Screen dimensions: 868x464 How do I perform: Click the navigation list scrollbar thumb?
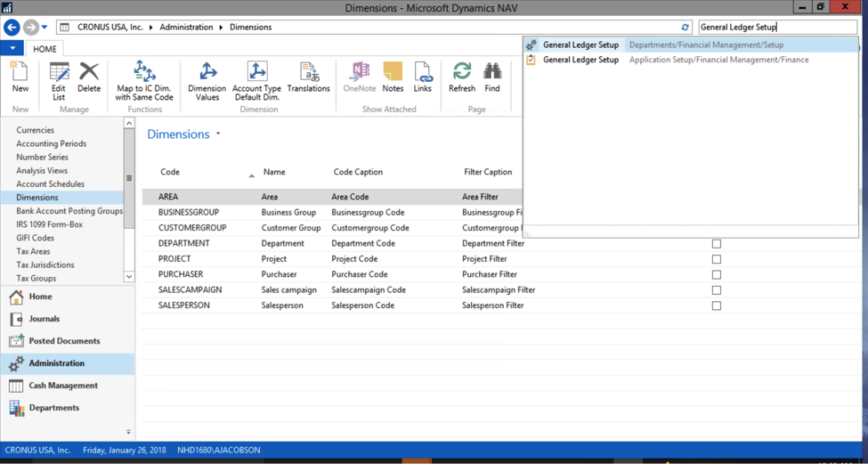click(129, 178)
